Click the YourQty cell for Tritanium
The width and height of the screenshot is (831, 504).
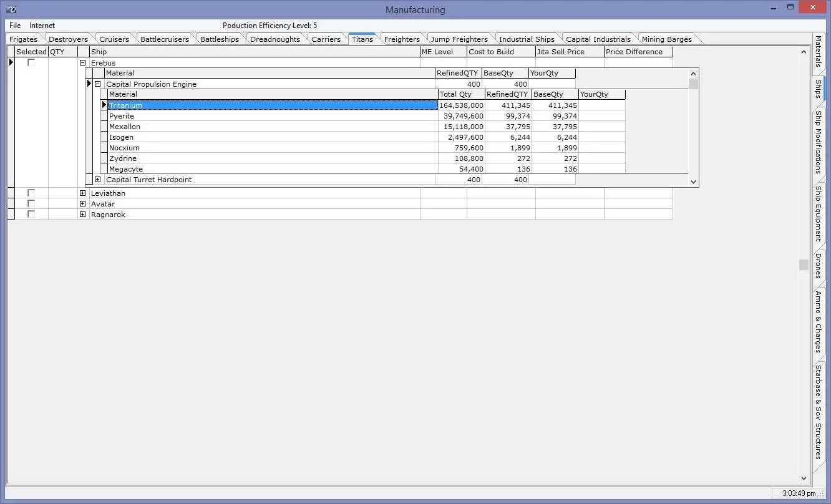point(601,105)
